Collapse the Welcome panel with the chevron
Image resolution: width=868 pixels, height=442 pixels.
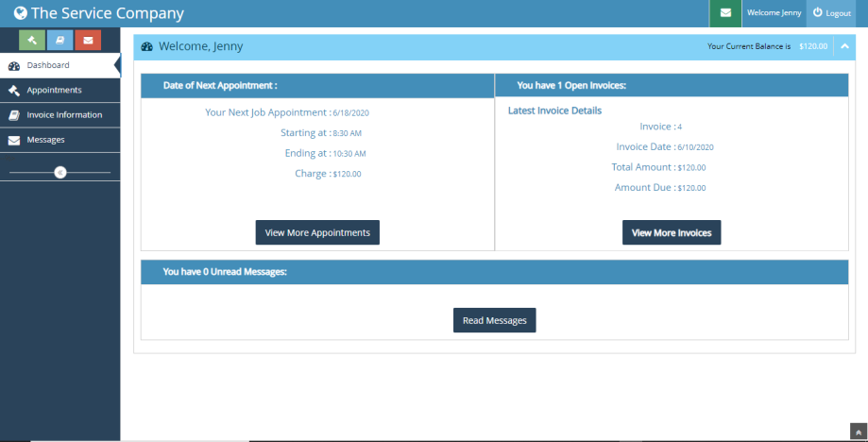pyautogui.click(x=844, y=46)
